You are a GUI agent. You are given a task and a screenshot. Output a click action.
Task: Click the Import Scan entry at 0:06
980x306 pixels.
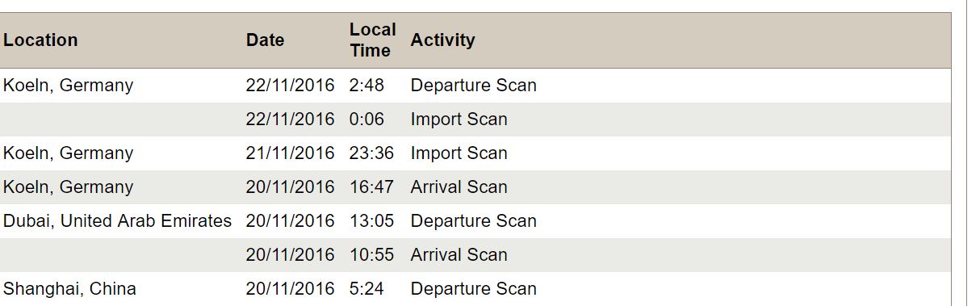tap(459, 119)
